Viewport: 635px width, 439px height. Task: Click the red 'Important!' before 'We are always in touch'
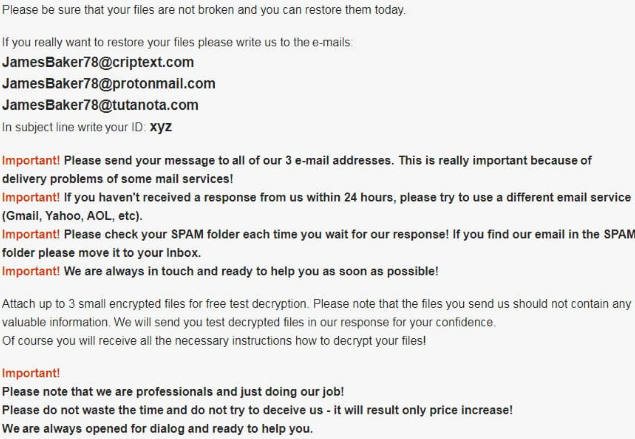[30, 271]
